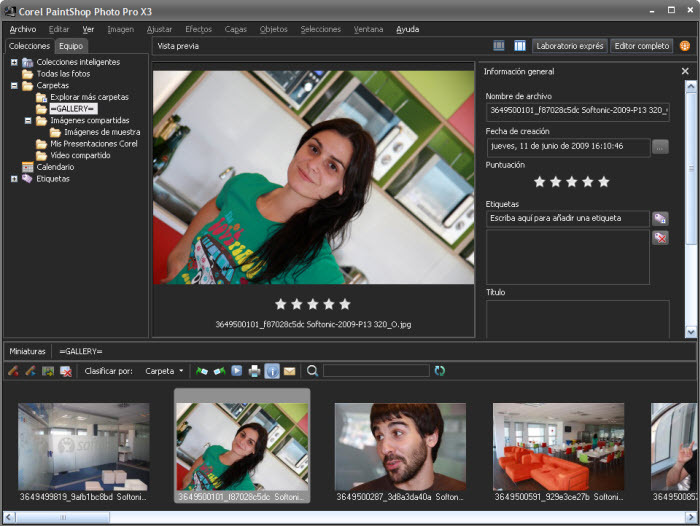Viewport: 700px width, 526px height.
Task: Start the slideshow play icon
Action: pos(237,371)
